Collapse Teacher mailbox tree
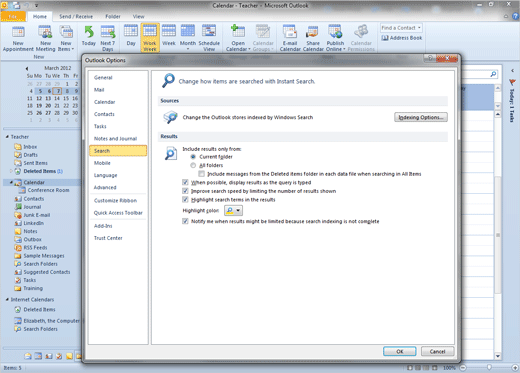This screenshot has height=373, width=520. pyautogui.click(x=7, y=137)
